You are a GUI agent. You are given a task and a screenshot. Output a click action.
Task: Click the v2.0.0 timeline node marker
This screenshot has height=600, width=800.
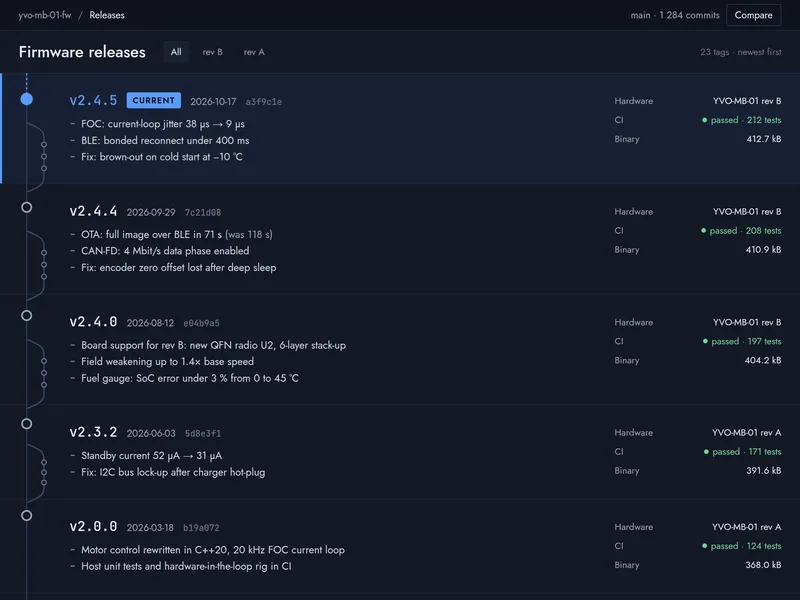click(x=27, y=515)
